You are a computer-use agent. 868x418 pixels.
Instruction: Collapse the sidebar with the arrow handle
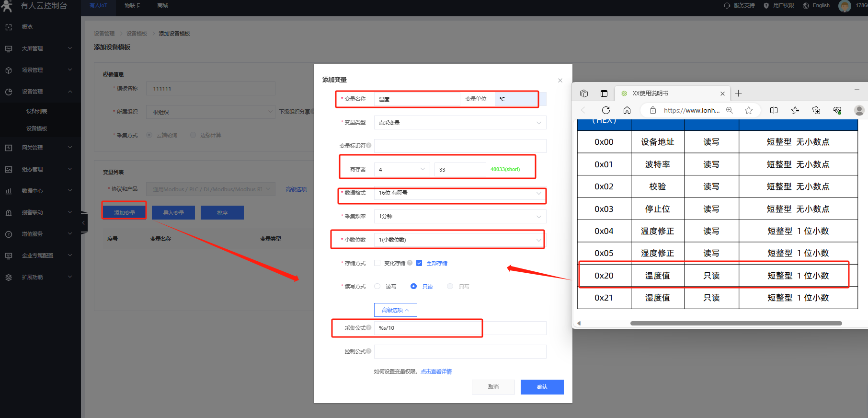point(84,223)
